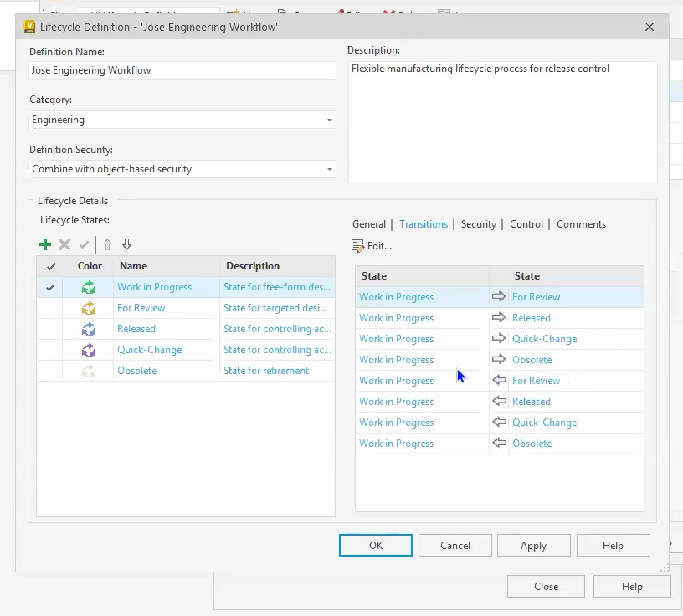
Task: Click the Color column header
Action: tap(90, 266)
